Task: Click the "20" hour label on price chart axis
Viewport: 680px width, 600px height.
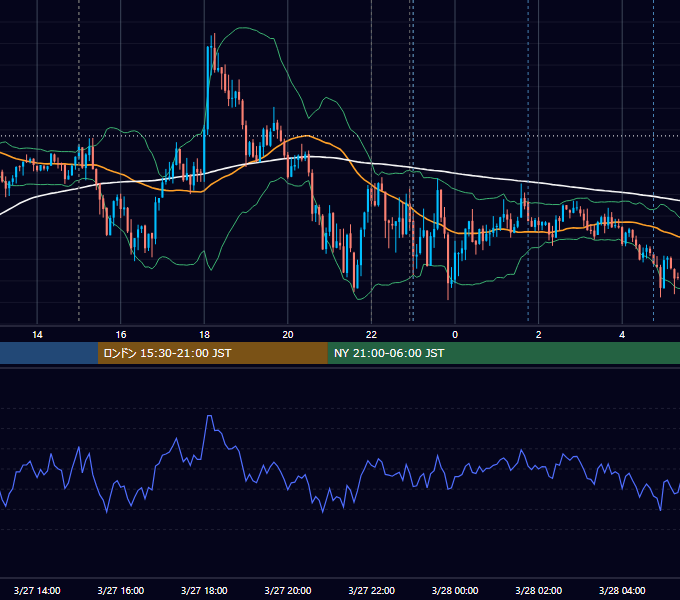Action: 288,335
